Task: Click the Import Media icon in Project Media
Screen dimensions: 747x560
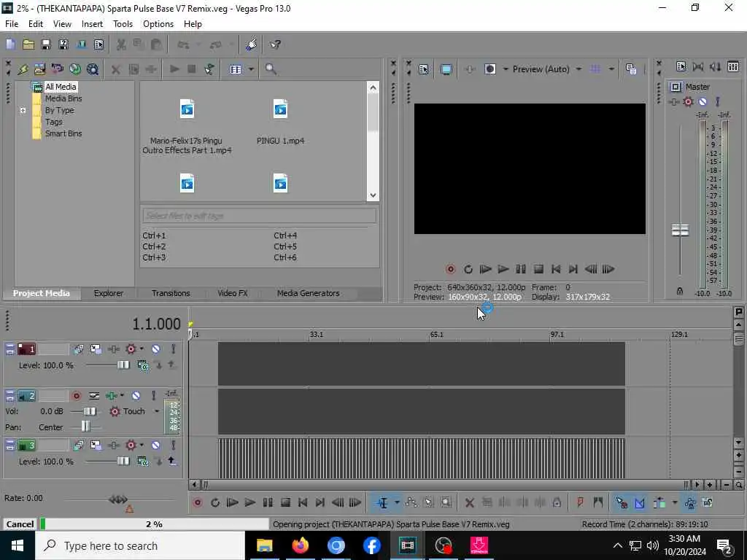Action: coord(39,69)
